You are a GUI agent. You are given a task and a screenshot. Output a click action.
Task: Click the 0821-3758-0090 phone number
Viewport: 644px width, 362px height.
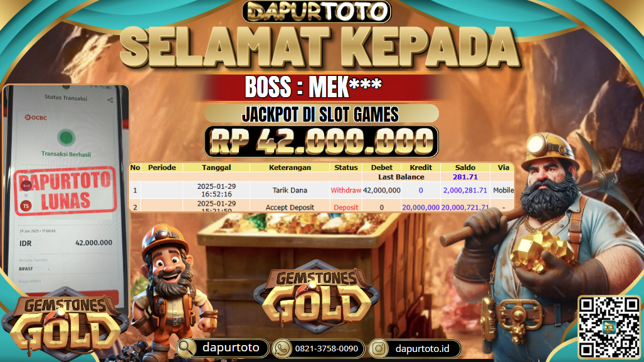point(327,348)
